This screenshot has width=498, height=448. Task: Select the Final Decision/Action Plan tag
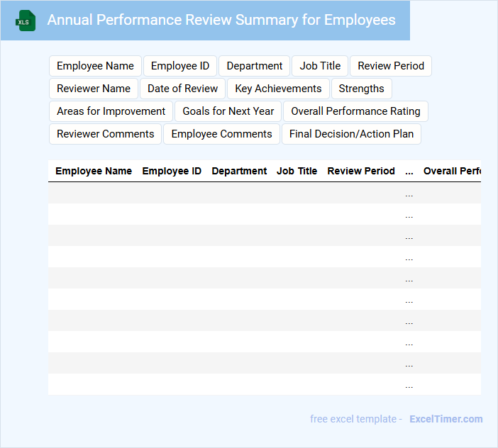(x=351, y=134)
